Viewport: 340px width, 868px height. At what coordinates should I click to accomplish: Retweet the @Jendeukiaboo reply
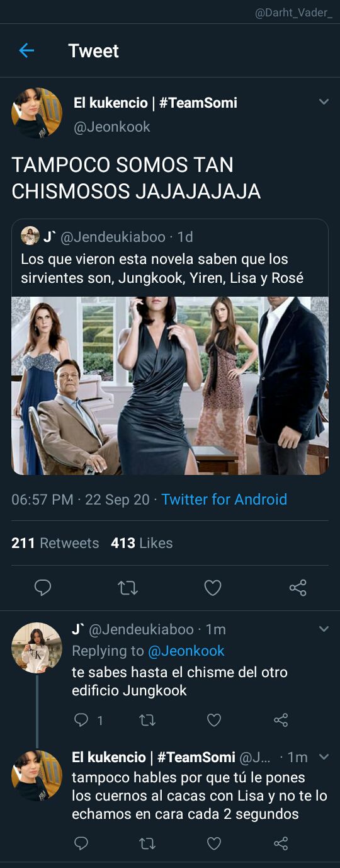(x=147, y=720)
